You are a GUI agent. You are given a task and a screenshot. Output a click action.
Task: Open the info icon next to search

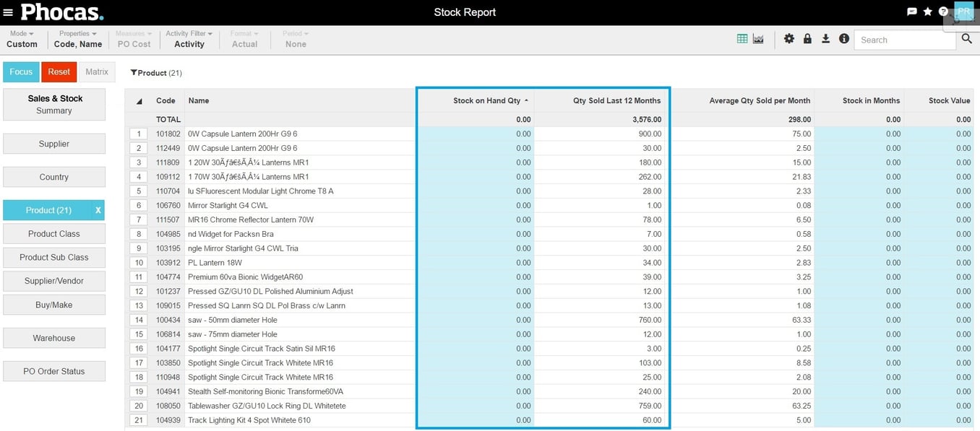(843, 38)
